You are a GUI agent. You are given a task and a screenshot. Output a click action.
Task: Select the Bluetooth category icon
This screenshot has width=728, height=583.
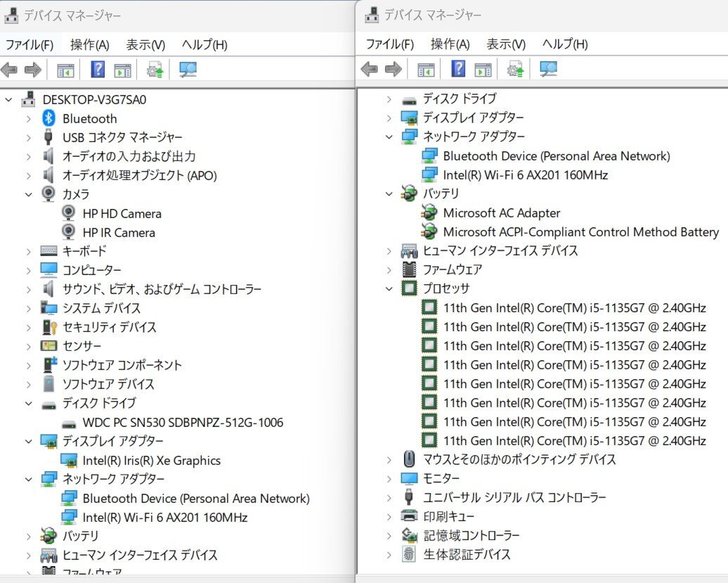[48, 118]
